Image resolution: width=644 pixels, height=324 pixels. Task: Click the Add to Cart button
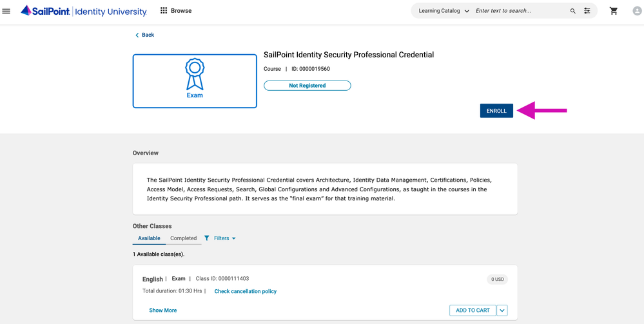473,310
